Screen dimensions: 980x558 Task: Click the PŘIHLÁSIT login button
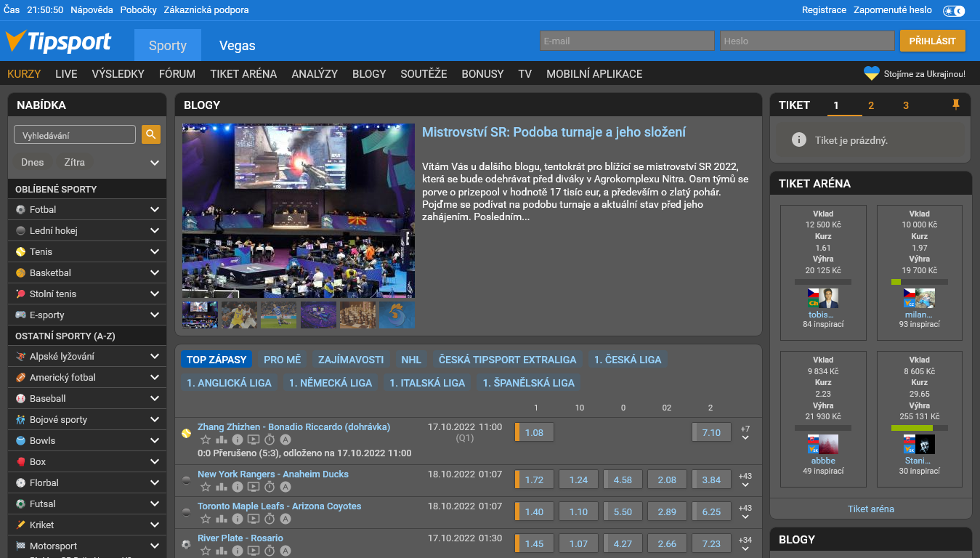(x=933, y=41)
